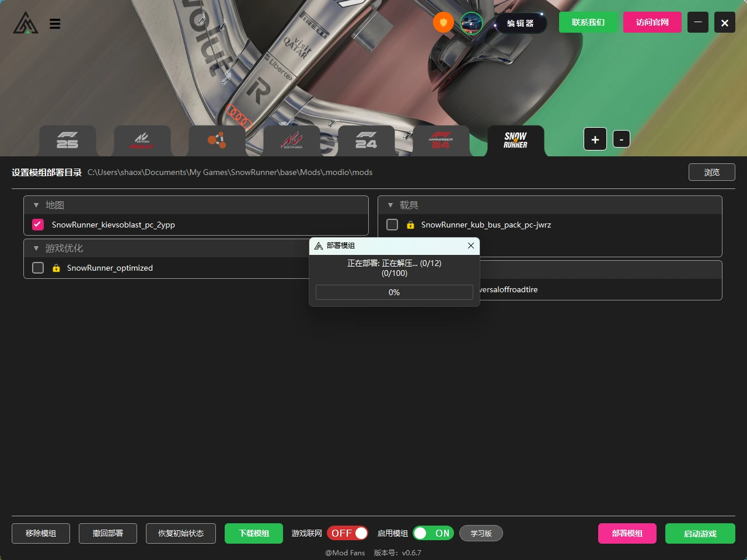Select the SnowRunner game tab
This screenshot has height=560, width=747.
pyautogui.click(x=516, y=141)
